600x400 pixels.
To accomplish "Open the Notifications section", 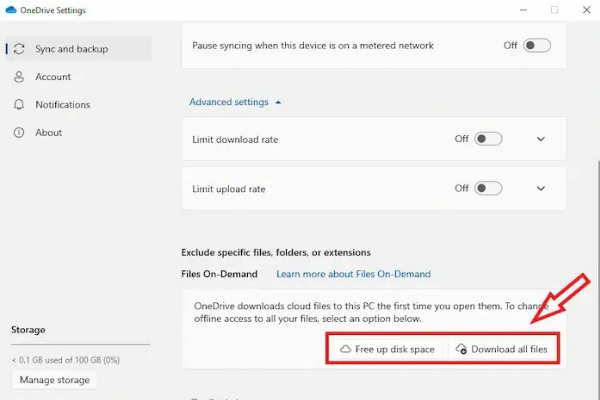I will coord(79,105).
